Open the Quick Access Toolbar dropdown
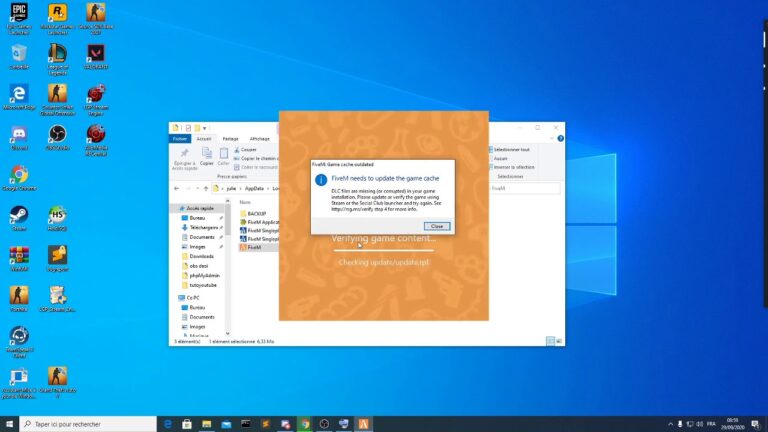 point(205,128)
